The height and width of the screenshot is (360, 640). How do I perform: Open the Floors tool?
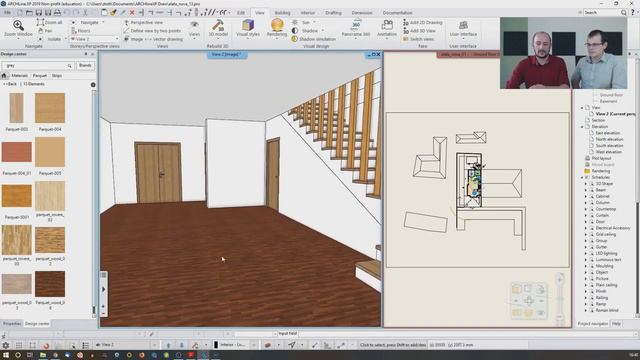(x=81, y=31)
